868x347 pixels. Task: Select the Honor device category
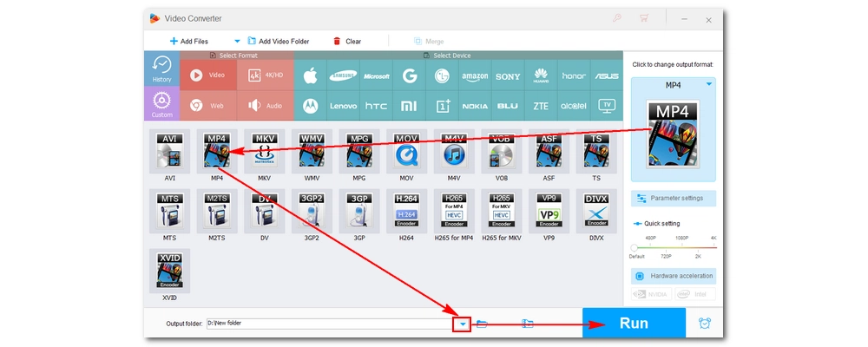click(574, 76)
